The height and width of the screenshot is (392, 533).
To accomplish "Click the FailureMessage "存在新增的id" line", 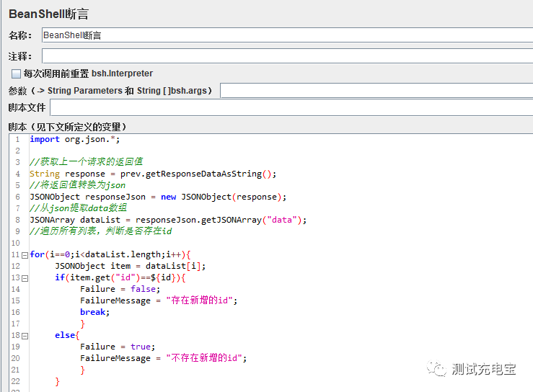I will [159, 300].
